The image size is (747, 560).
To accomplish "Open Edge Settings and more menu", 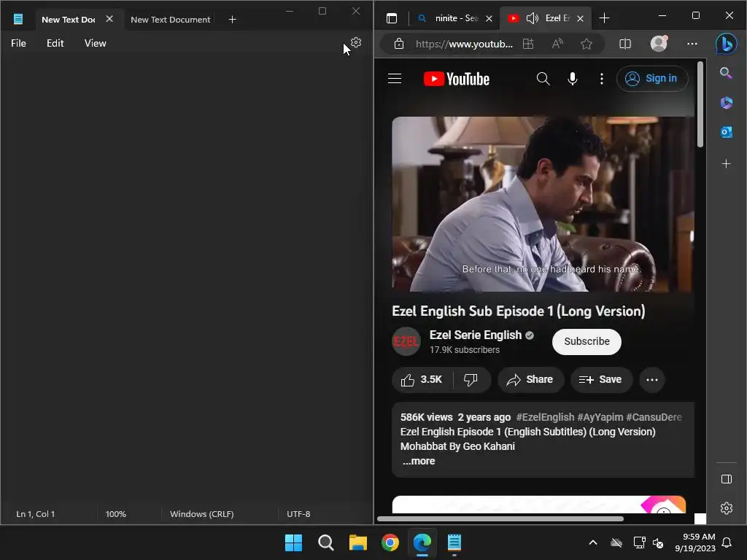I will (692, 44).
